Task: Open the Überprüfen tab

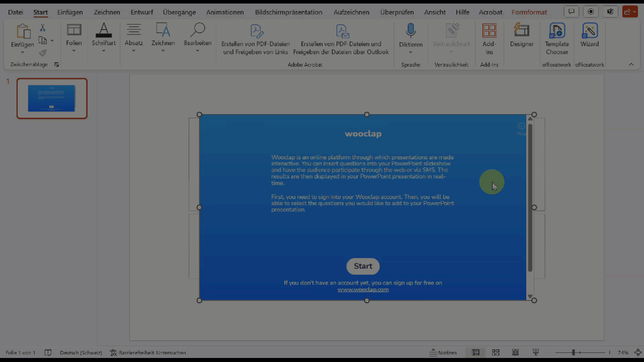Action: (x=397, y=12)
